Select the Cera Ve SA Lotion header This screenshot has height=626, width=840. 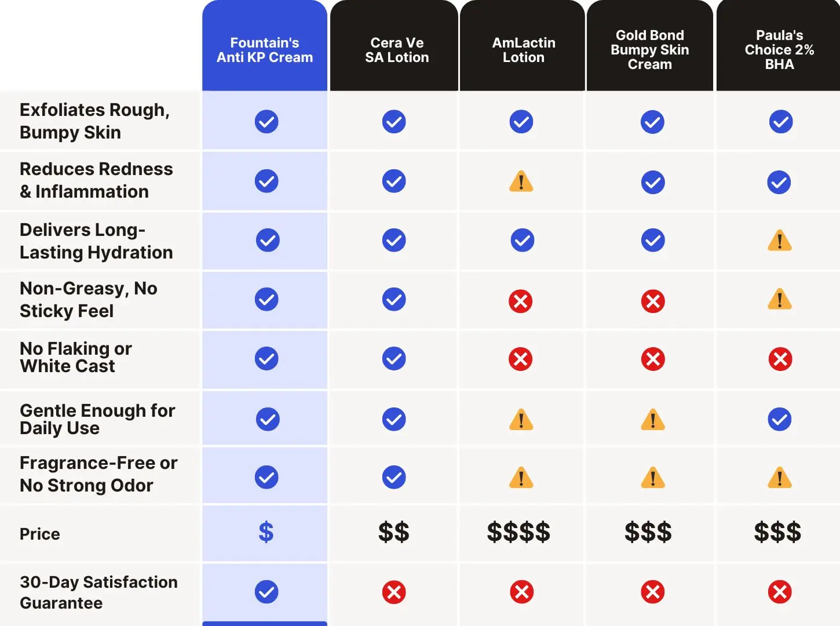(x=397, y=50)
